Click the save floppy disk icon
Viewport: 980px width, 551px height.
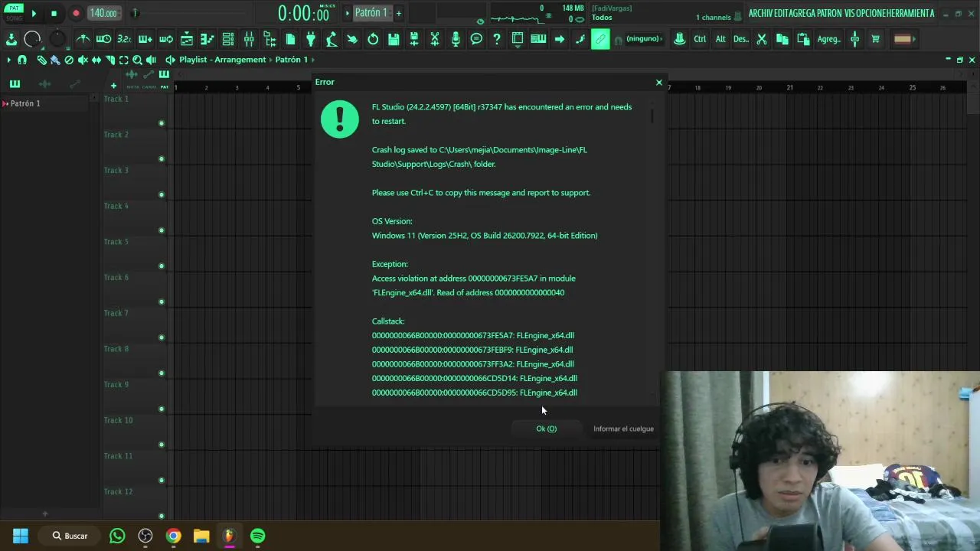coord(394,39)
